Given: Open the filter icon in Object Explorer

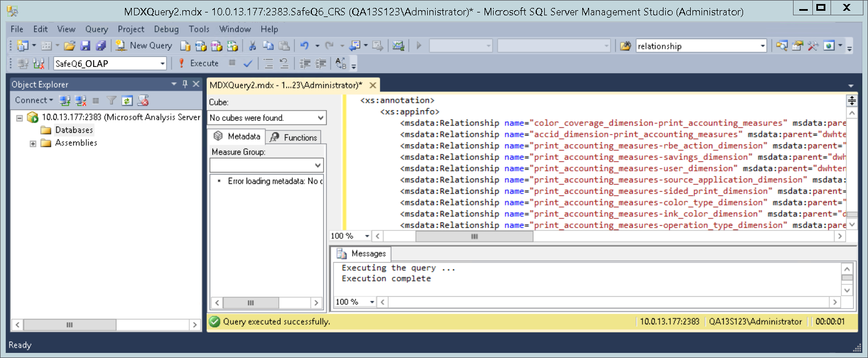Looking at the screenshot, I should coord(111,100).
